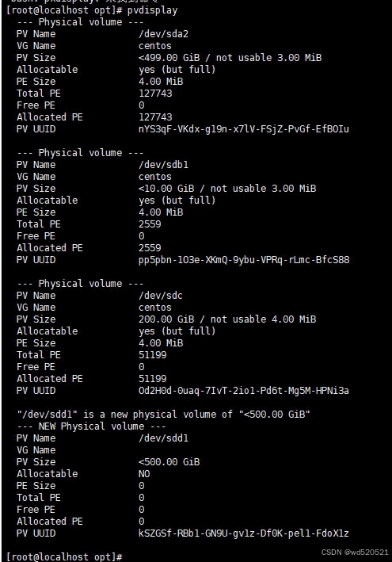Click the <499.00 GiB size value
This screenshot has height=562, width=392.
pos(169,58)
